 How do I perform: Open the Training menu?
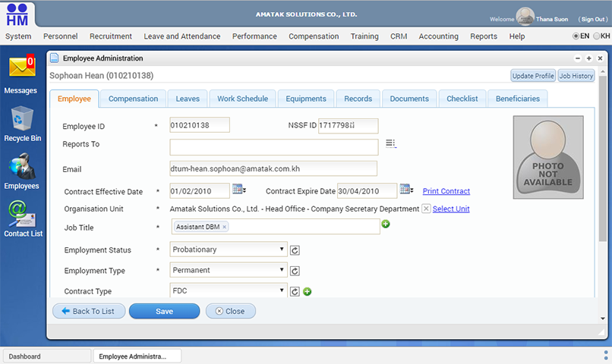[364, 36]
